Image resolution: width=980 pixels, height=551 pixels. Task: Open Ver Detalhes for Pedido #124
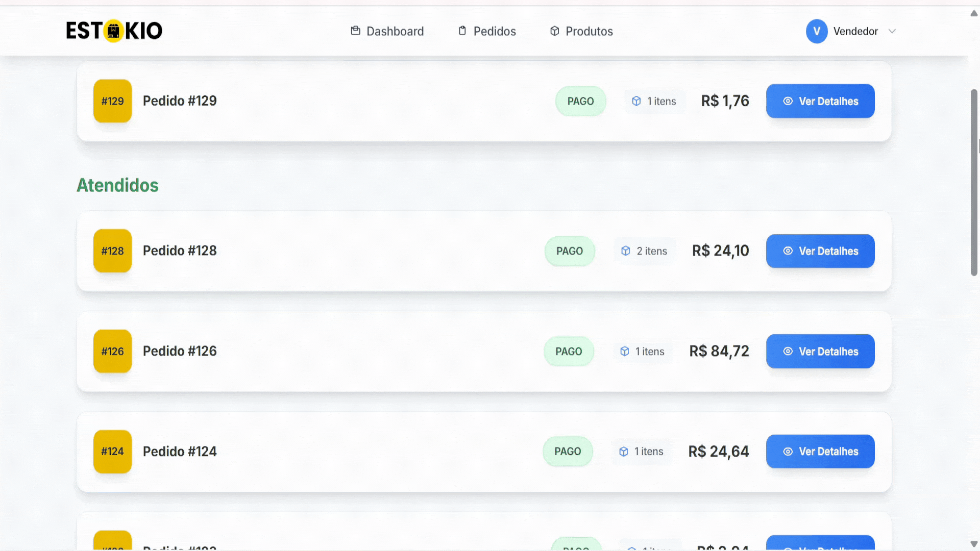tap(820, 452)
